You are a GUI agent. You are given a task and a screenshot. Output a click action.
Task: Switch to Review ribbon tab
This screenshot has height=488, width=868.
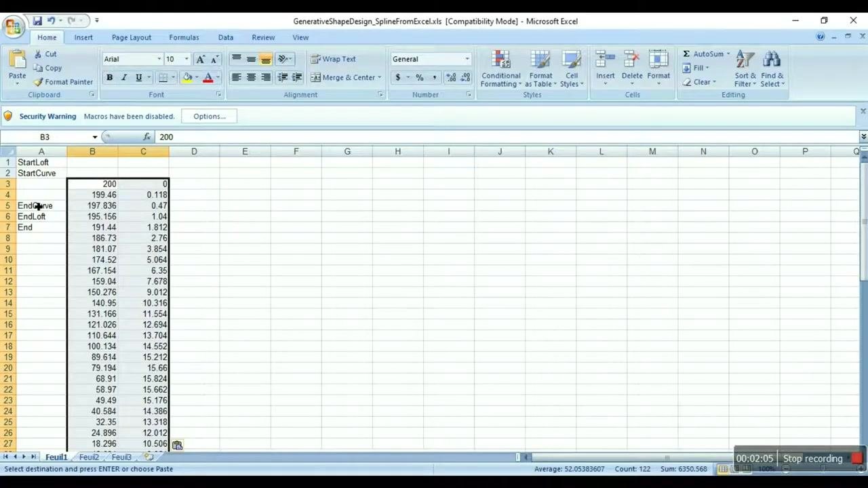click(x=263, y=37)
